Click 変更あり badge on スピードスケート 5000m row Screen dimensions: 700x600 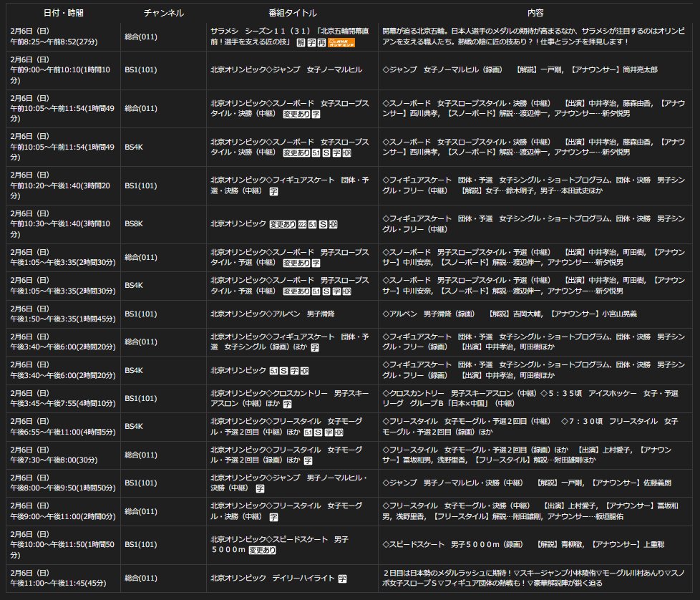click(x=262, y=551)
